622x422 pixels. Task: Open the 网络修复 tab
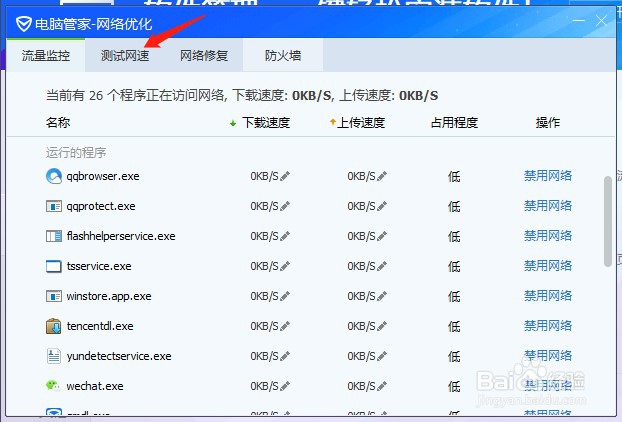coord(203,56)
